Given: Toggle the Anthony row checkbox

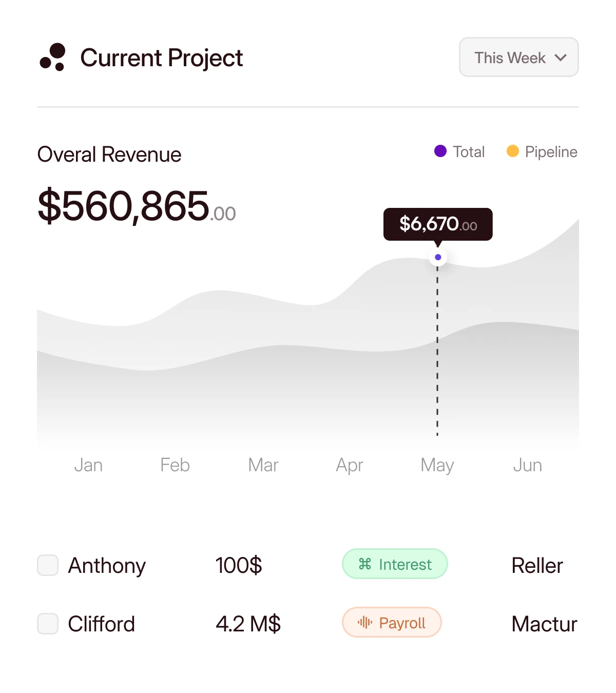Looking at the screenshot, I should coord(48,565).
